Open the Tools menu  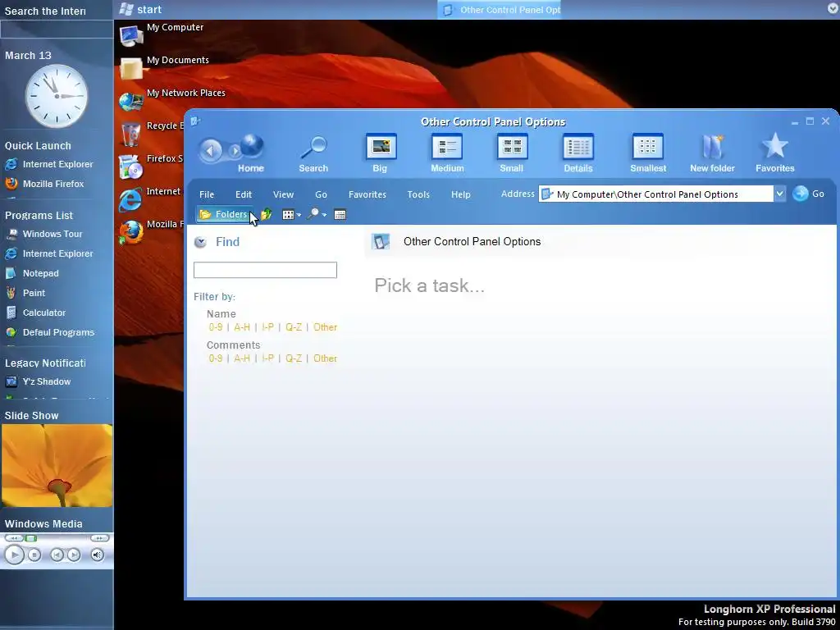click(x=418, y=194)
